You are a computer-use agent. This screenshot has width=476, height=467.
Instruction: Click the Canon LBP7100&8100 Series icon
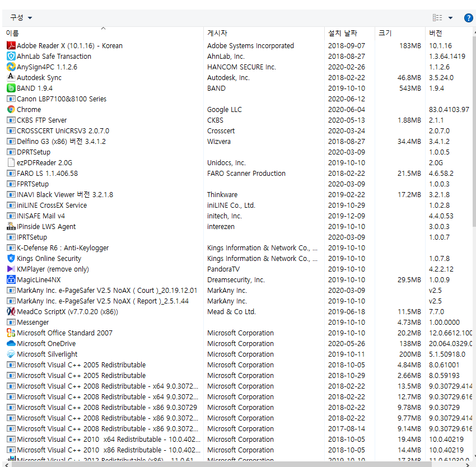point(11,99)
